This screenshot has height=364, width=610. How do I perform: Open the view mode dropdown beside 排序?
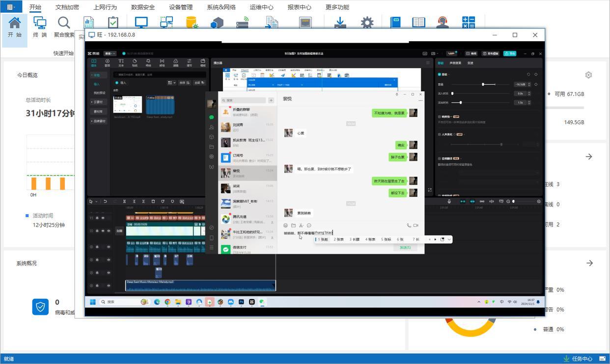[171, 83]
